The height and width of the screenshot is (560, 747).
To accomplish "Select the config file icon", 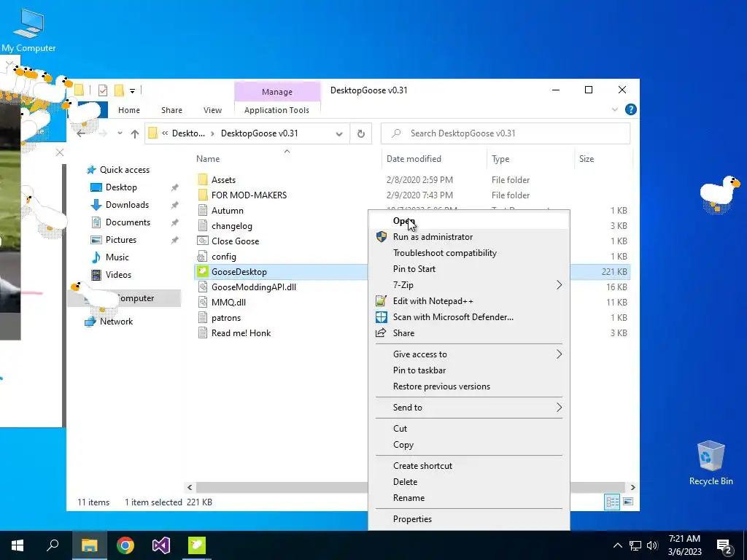I will 203,256.
